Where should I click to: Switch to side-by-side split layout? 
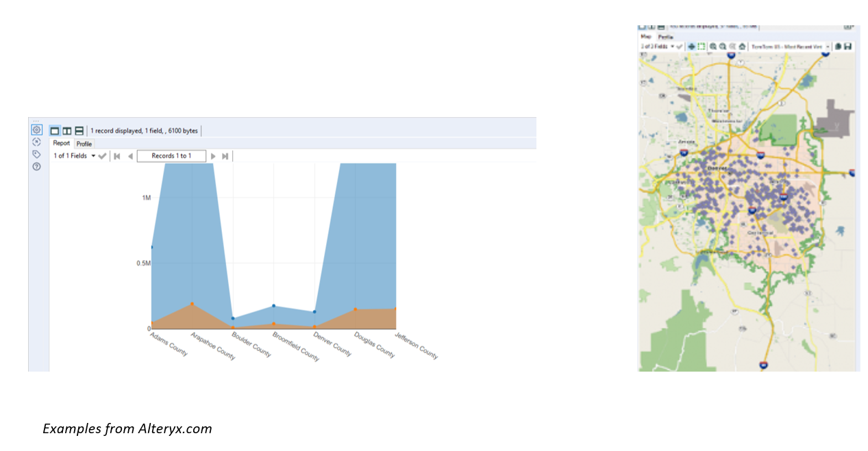click(67, 131)
